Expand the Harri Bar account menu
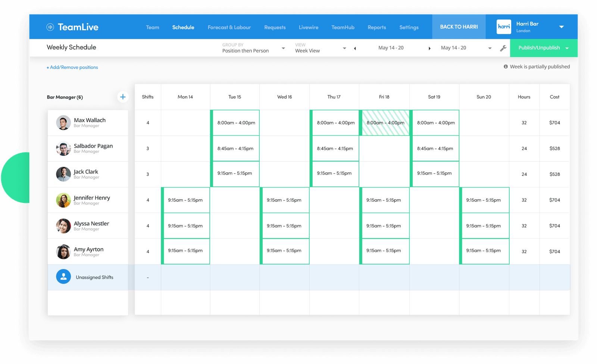This screenshot has width=597, height=364. pos(561,27)
